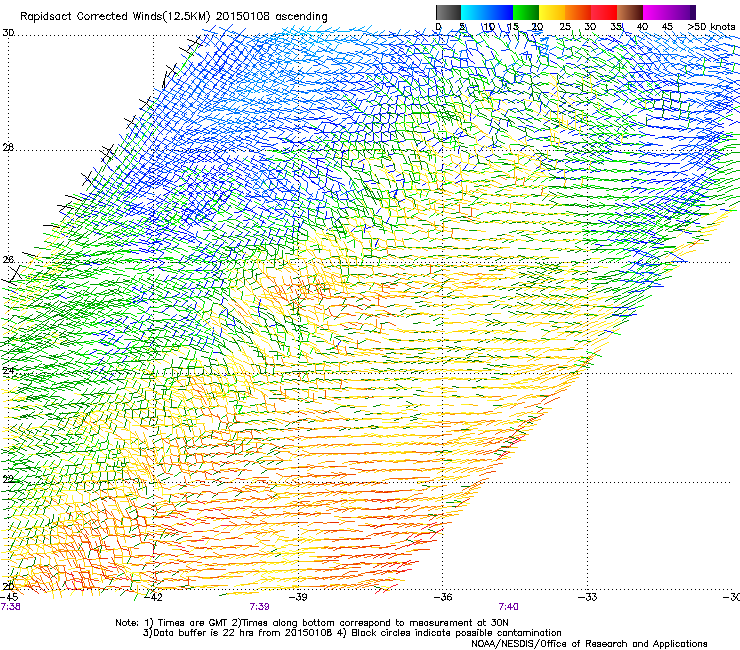
Task: Click the purple time stamp 7:38
Action: click(10, 607)
